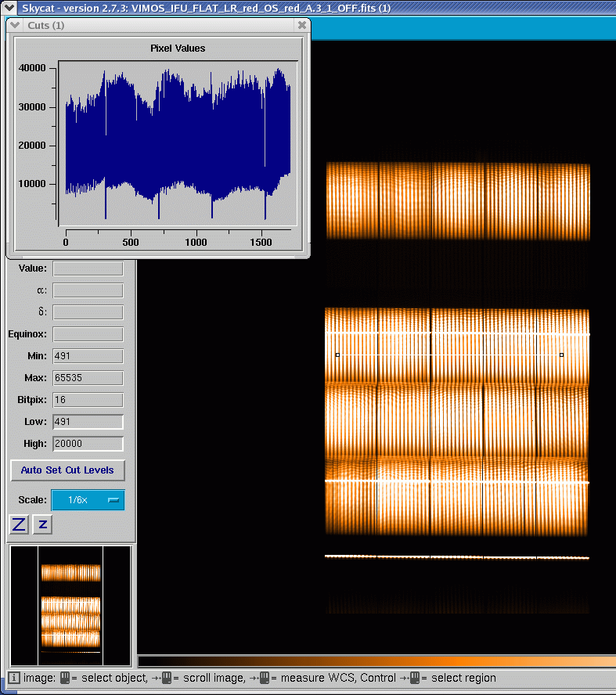This screenshot has width=616, height=695.
Task: Click the pan window thumbnail image
Action: [x=70, y=606]
